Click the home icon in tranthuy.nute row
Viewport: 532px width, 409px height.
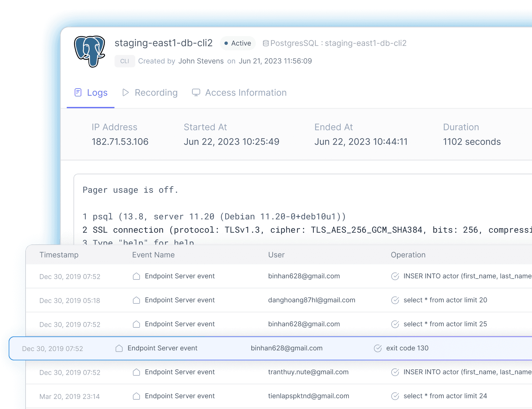pyautogui.click(x=136, y=372)
